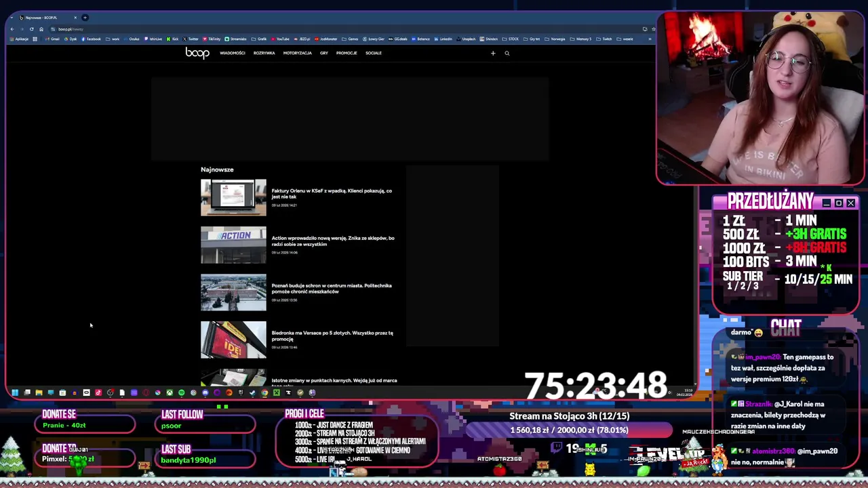Open the YouTube bookmark

[279, 39]
